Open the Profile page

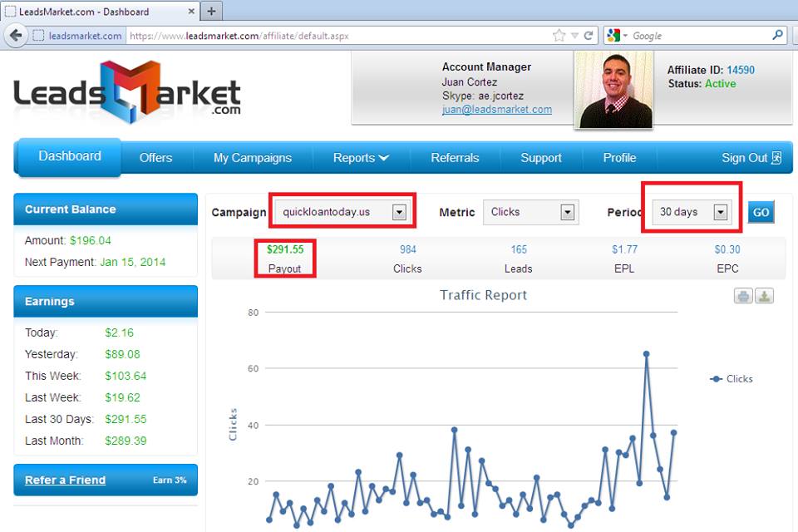pyautogui.click(x=619, y=158)
